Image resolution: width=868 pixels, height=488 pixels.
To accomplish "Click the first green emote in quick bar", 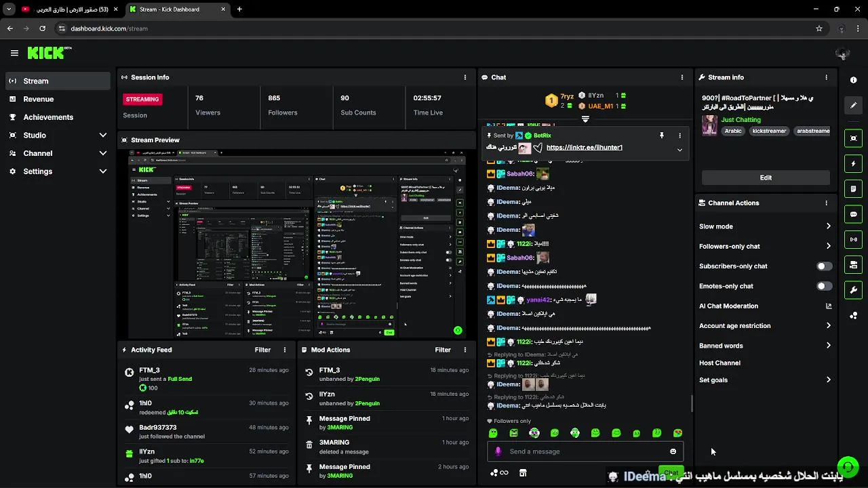I will point(493,433).
